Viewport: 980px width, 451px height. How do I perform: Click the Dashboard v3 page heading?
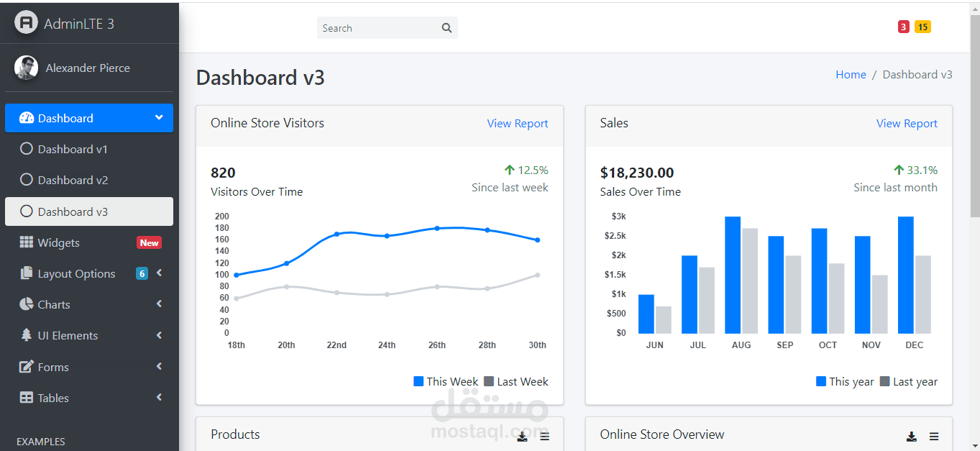coord(260,78)
